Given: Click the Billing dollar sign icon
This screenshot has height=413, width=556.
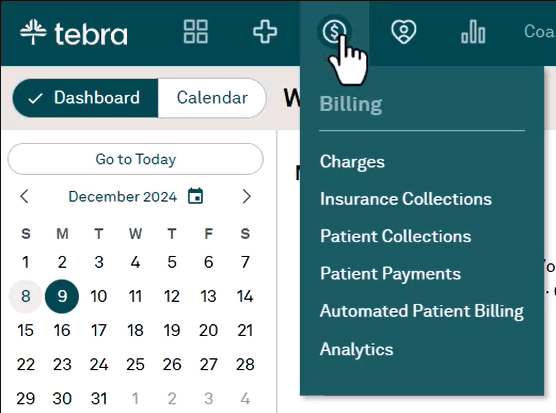Looking at the screenshot, I should click(334, 31).
